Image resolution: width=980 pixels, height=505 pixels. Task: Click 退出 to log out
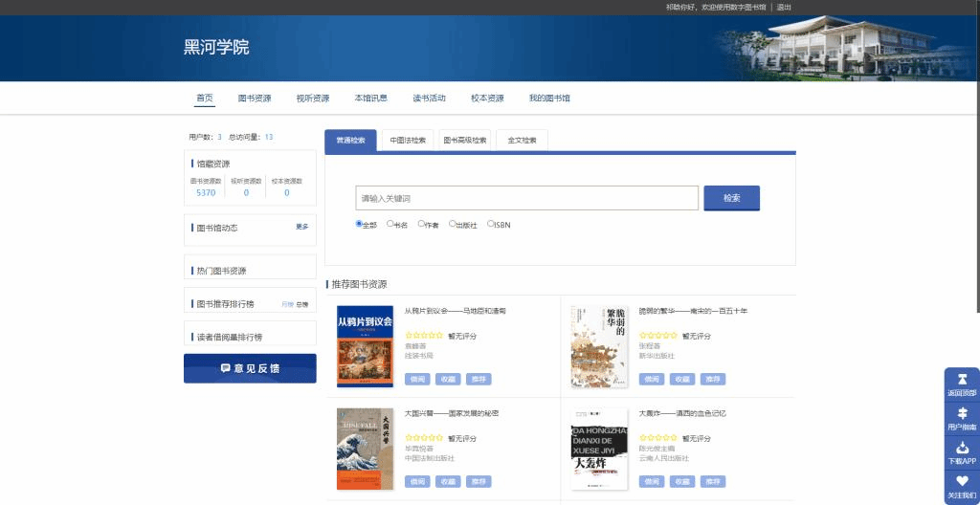coord(784,8)
